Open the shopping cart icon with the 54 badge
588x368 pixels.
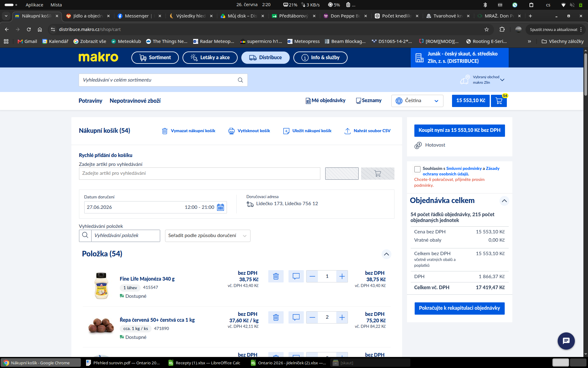499,101
